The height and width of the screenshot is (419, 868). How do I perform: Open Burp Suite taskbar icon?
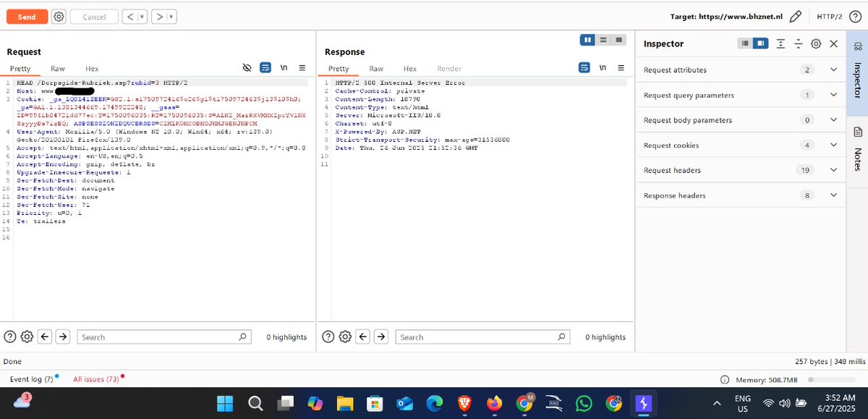click(644, 403)
